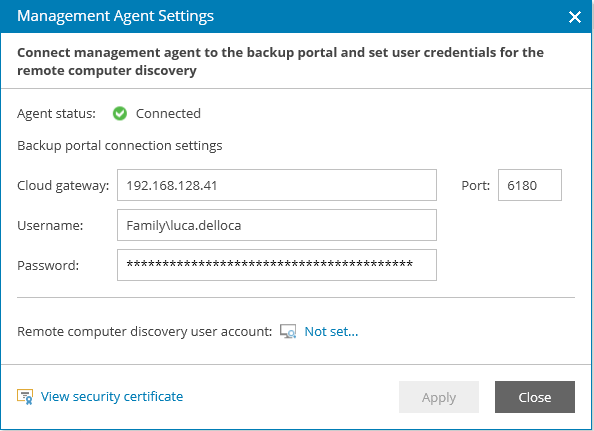Open the View security certificate link

112,396
